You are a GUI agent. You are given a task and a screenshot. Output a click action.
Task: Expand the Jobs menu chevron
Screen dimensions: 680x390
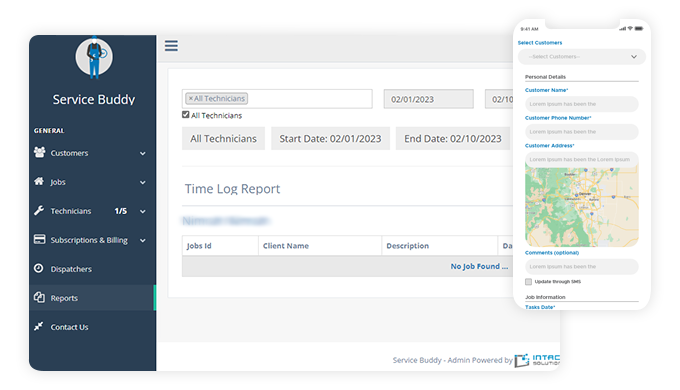(x=143, y=182)
